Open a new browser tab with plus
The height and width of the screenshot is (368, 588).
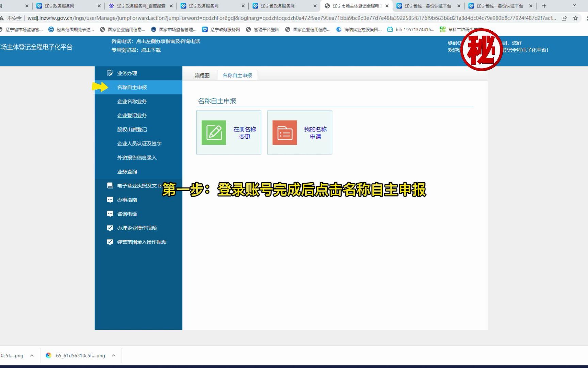(544, 6)
